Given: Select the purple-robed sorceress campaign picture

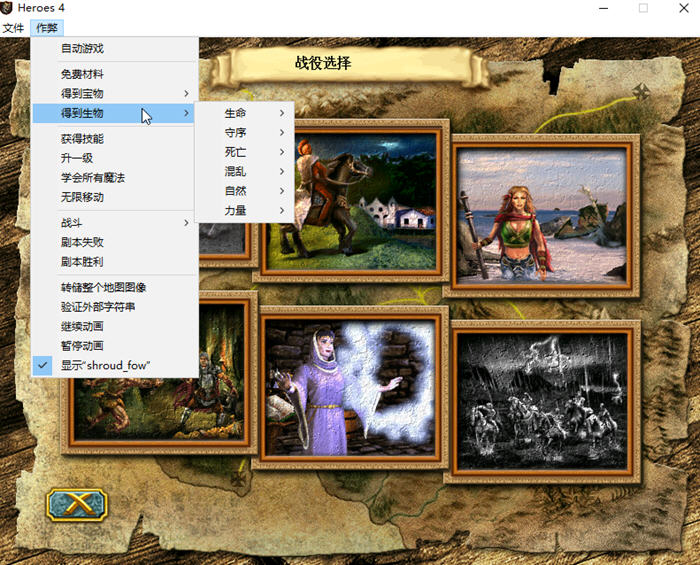Looking at the screenshot, I should (350, 387).
